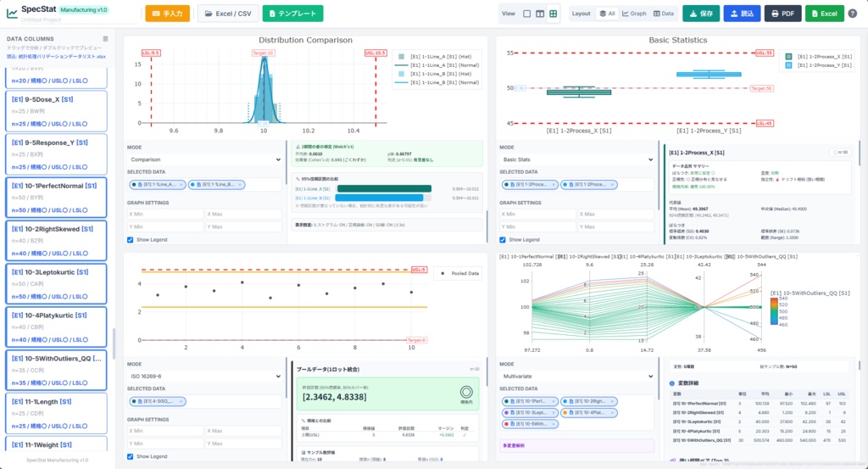Click the Untitled Project name field
The width and height of the screenshot is (868, 469).
(x=79, y=20)
